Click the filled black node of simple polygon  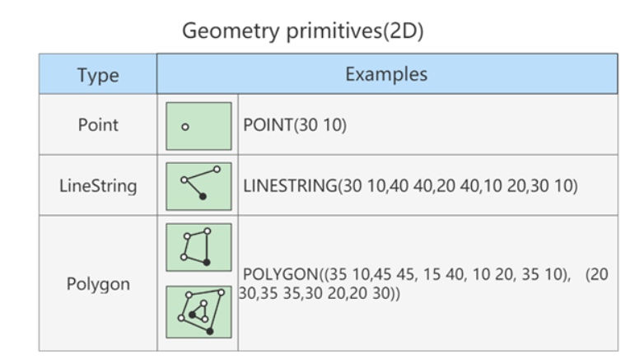tap(207, 262)
